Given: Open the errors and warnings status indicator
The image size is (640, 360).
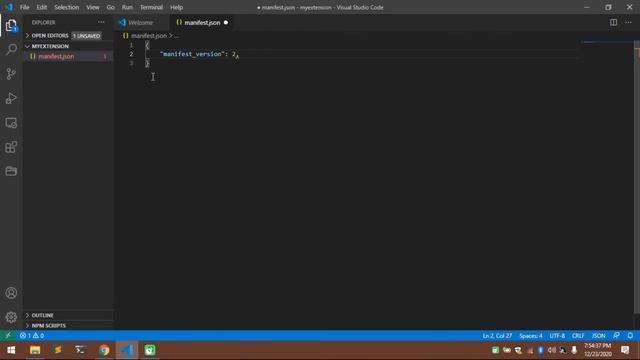Looking at the screenshot, I should point(32,336).
